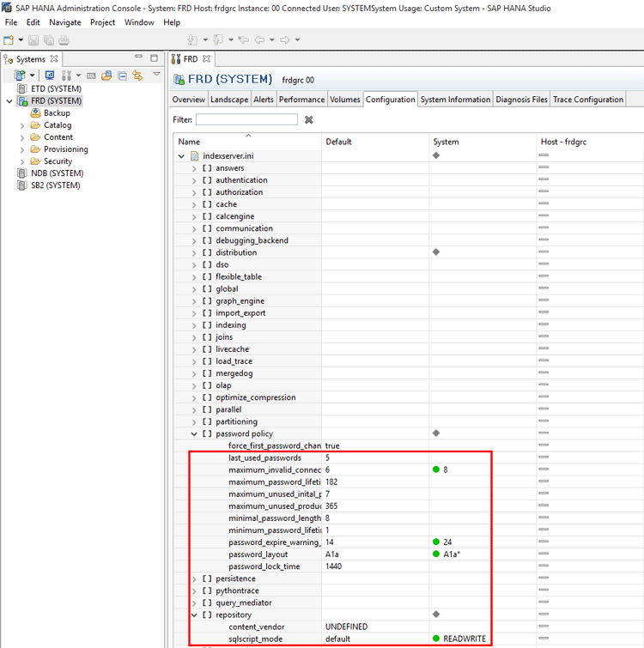Switch to the Trace Configuration tab
The width and height of the screenshot is (644, 648).
click(588, 100)
